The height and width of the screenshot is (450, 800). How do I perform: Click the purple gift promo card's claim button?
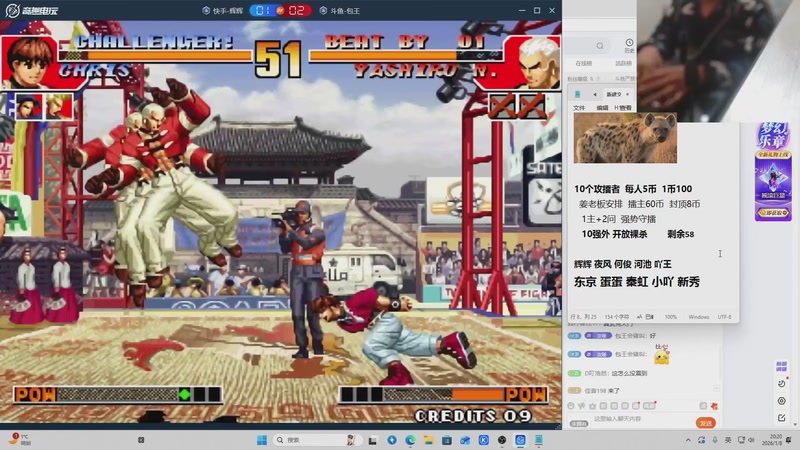pos(773,212)
